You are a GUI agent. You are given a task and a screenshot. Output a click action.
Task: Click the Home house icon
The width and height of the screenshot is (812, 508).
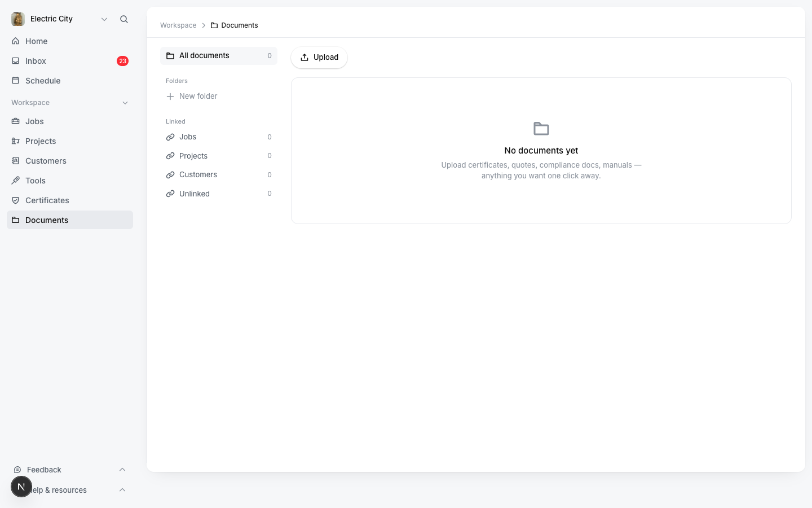16,41
